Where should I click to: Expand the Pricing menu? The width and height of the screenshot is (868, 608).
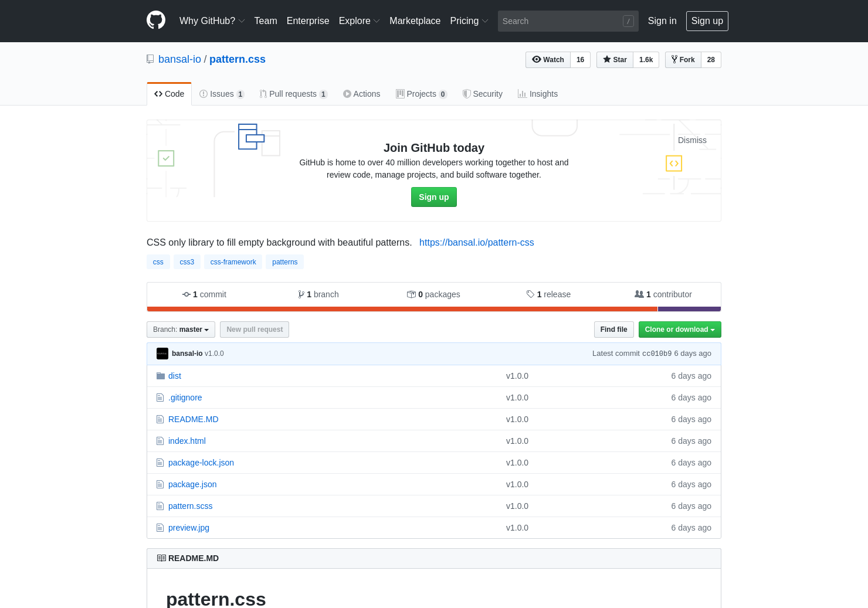(469, 21)
